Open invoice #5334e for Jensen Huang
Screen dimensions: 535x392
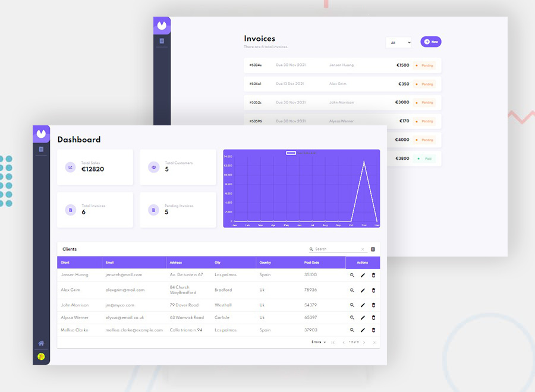click(x=342, y=65)
